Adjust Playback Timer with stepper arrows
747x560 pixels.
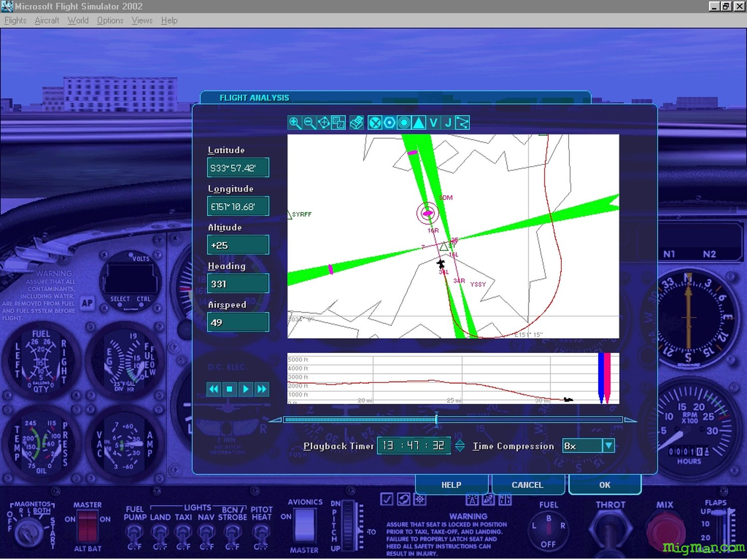[460, 446]
